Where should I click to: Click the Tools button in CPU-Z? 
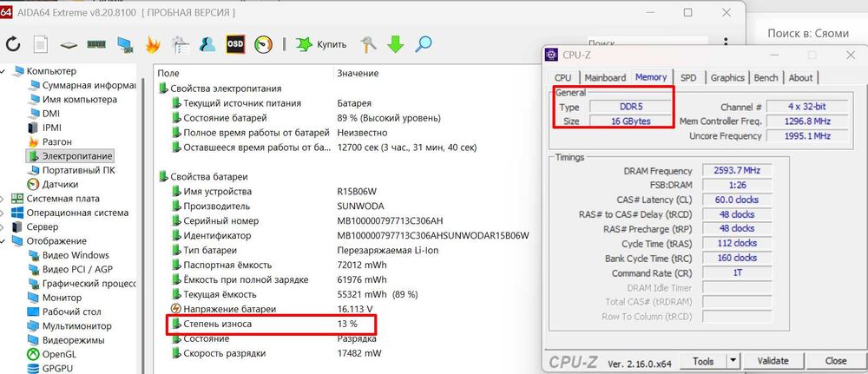[x=702, y=361]
